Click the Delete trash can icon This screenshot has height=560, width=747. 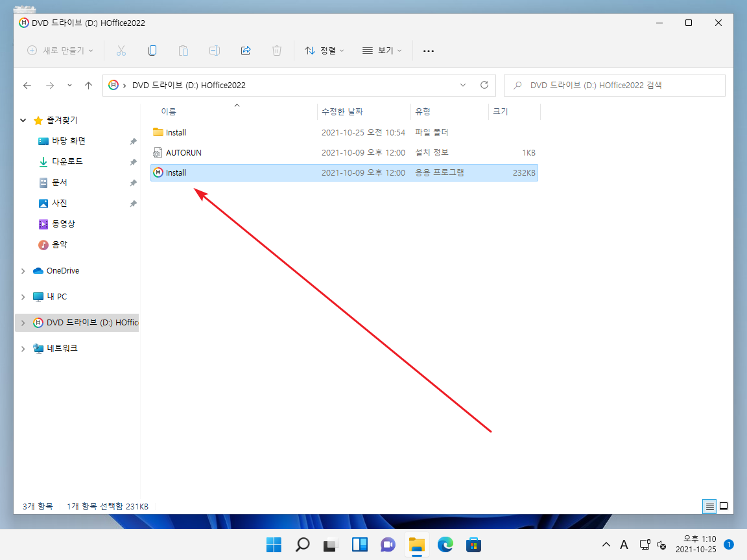point(277,51)
